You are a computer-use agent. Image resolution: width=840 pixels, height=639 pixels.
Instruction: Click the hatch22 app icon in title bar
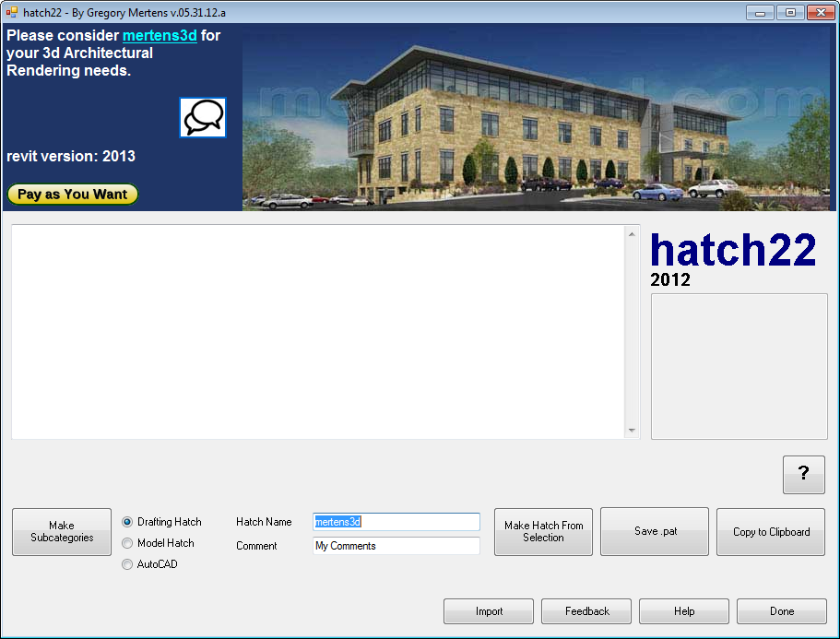[x=12, y=12]
